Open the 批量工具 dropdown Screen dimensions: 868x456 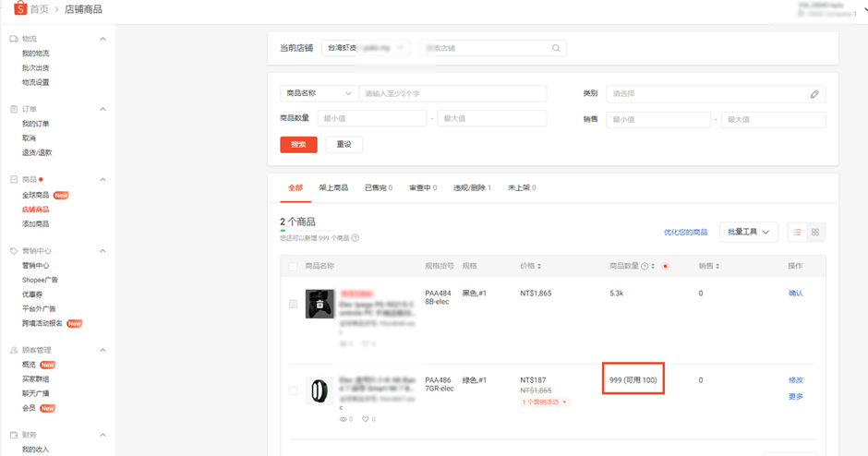[x=749, y=232]
